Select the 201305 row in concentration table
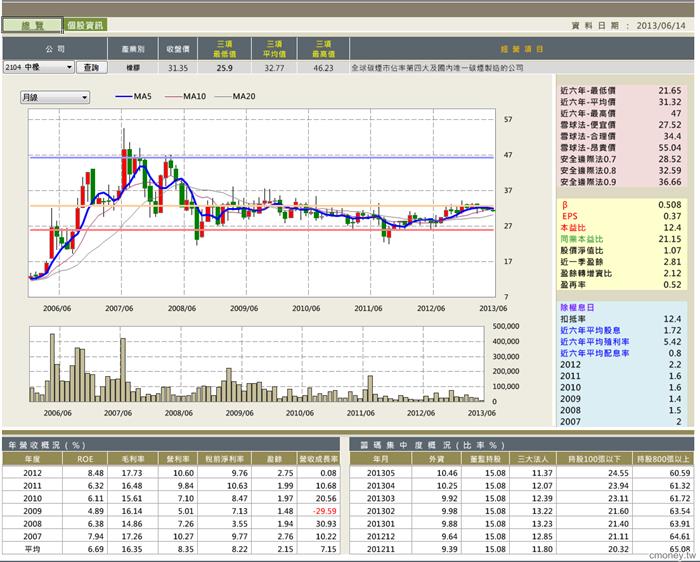Viewport: 700px width, 562px height. (x=521, y=473)
